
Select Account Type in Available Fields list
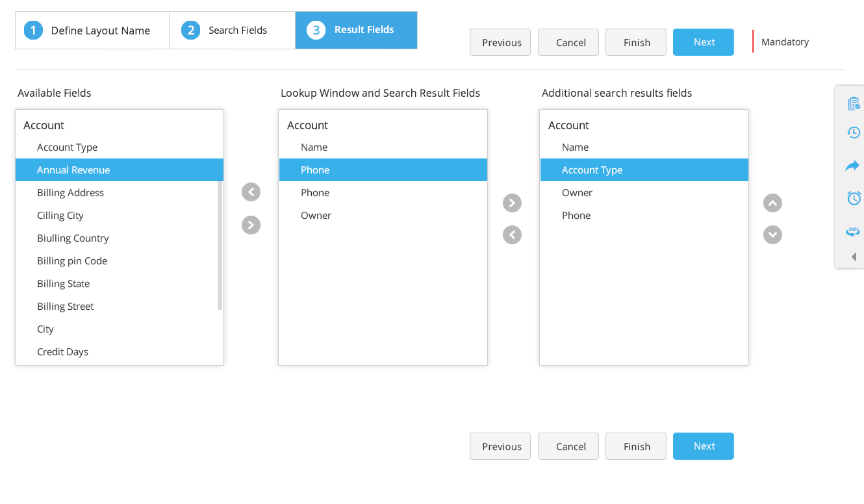click(120, 147)
